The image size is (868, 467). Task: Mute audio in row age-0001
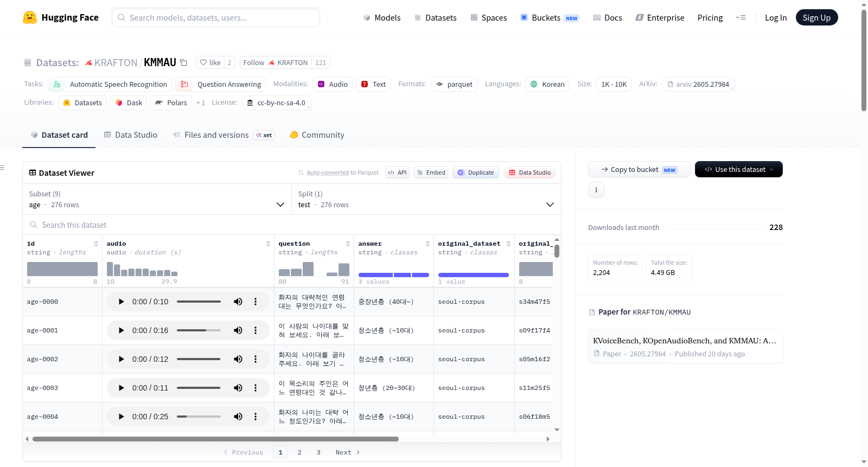coord(238,330)
